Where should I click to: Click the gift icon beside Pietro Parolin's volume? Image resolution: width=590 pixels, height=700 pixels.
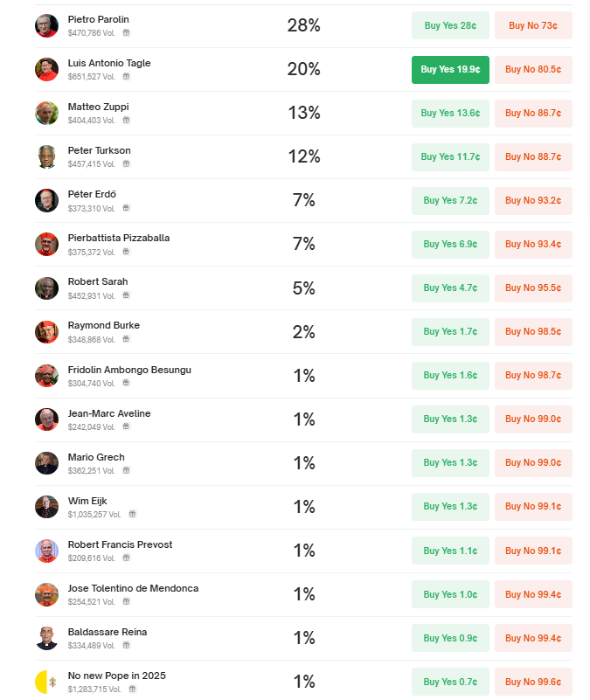[127, 32]
